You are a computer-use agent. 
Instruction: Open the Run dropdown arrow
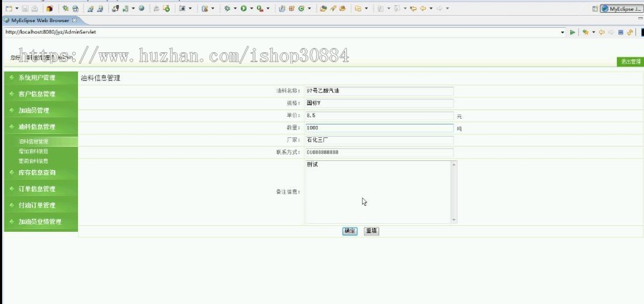pyautogui.click(x=251, y=8)
